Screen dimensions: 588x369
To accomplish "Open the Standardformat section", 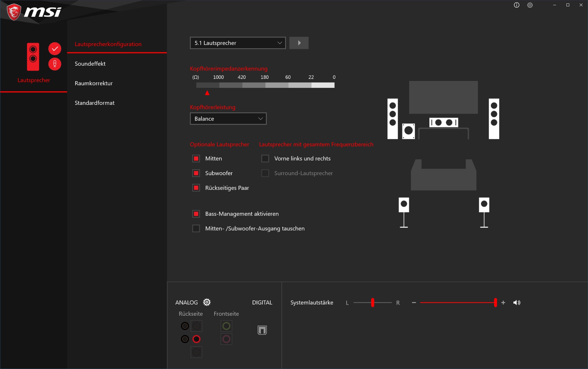I will [x=94, y=103].
